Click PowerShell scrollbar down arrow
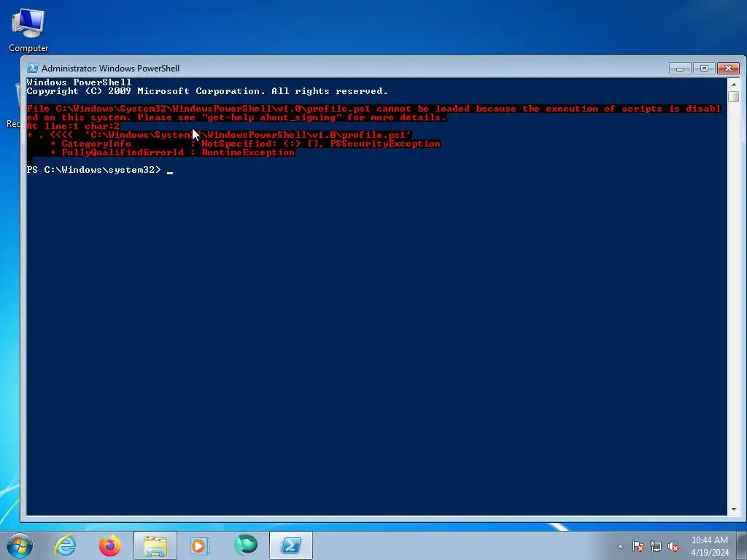The width and height of the screenshot is (747, 560). pos(734,510)
